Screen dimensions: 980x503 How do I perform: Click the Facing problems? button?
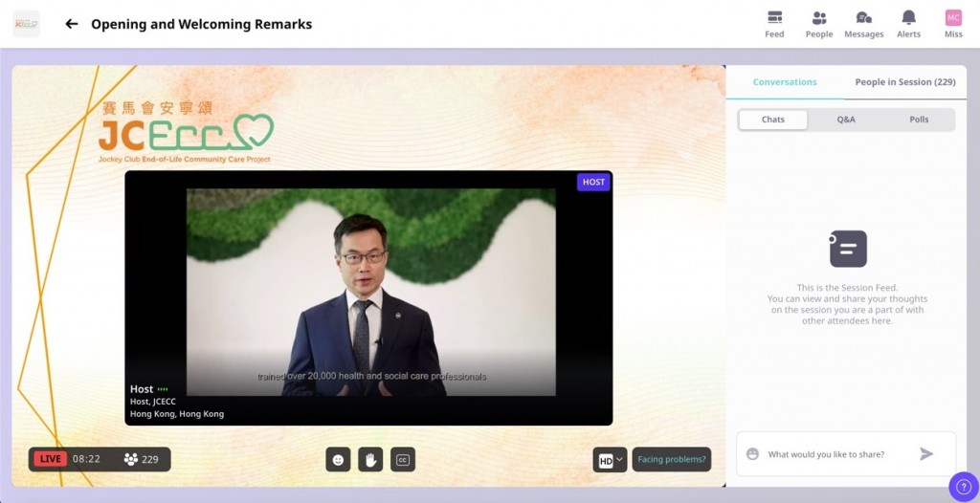(671, 460)
